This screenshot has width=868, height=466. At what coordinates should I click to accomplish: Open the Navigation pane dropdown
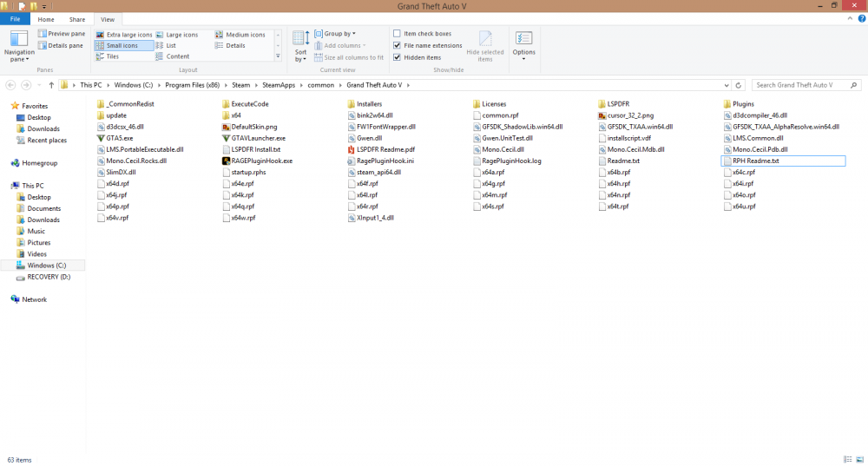click(x=19, y=47)
